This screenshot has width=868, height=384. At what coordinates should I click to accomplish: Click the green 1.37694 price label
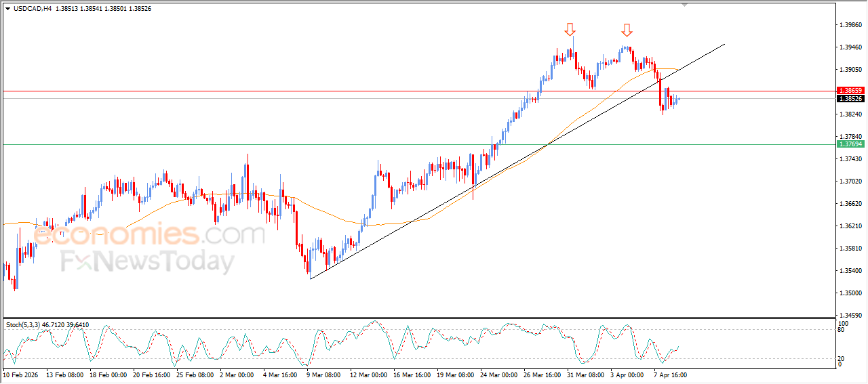(x=850, y=144)
